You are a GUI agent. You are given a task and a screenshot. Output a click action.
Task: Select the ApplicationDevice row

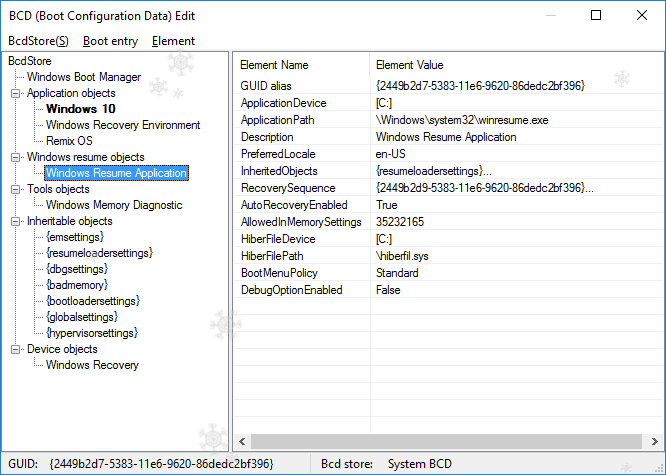click(x=449, y=103)
